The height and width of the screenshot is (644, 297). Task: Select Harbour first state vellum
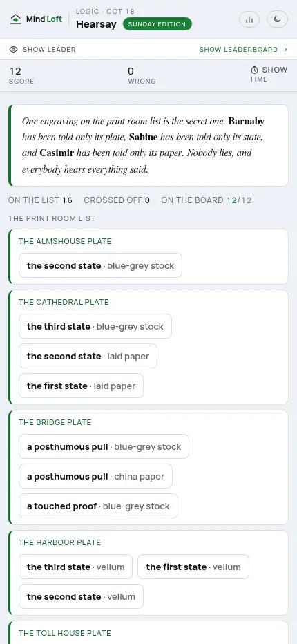pos(193,567)
